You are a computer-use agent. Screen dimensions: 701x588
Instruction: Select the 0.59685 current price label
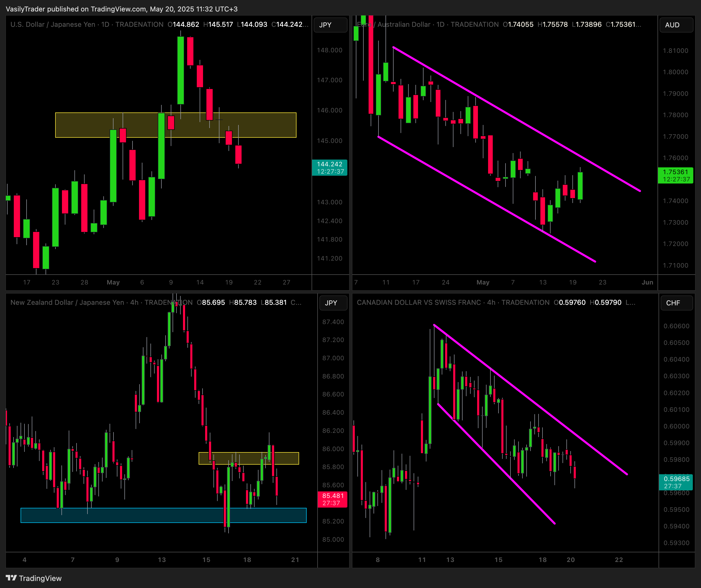676,482
